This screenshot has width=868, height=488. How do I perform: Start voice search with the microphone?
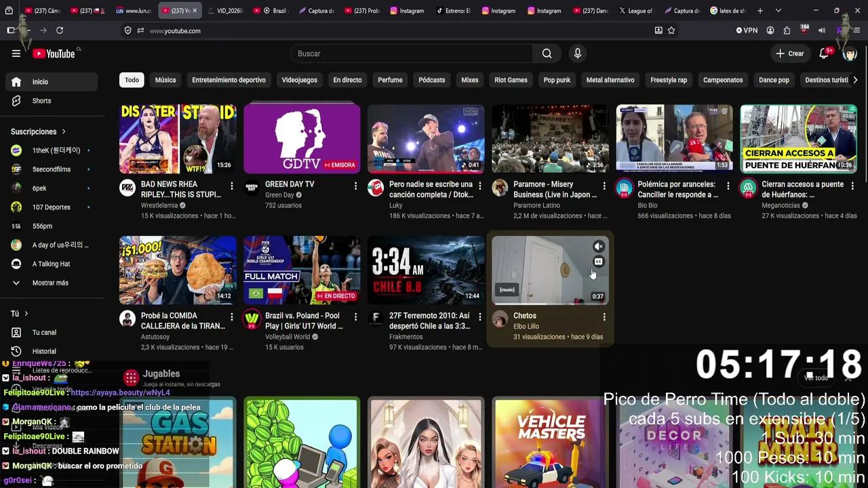578,54
